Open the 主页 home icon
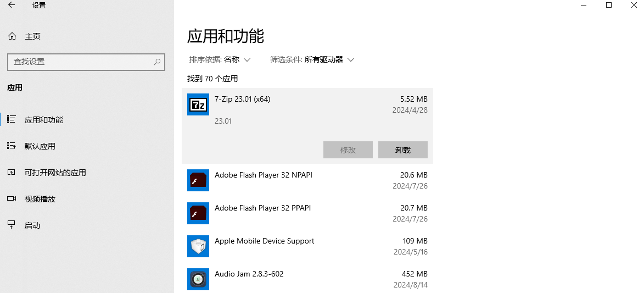The image size is (644, 293). click(x=12, y=36)
